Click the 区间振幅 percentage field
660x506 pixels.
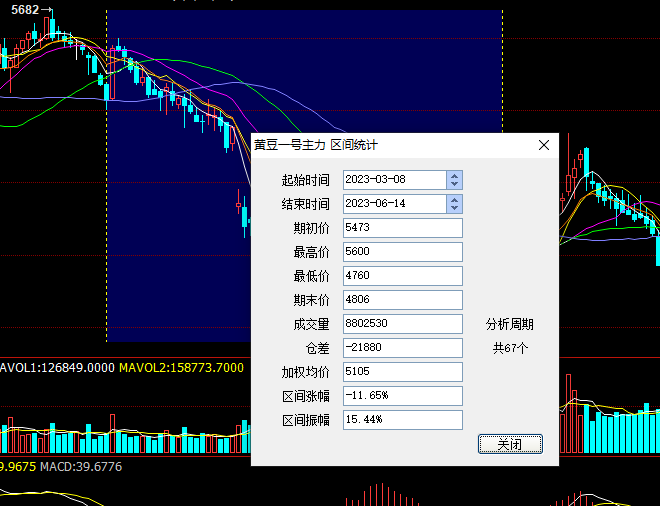click(x=402, y=420)
